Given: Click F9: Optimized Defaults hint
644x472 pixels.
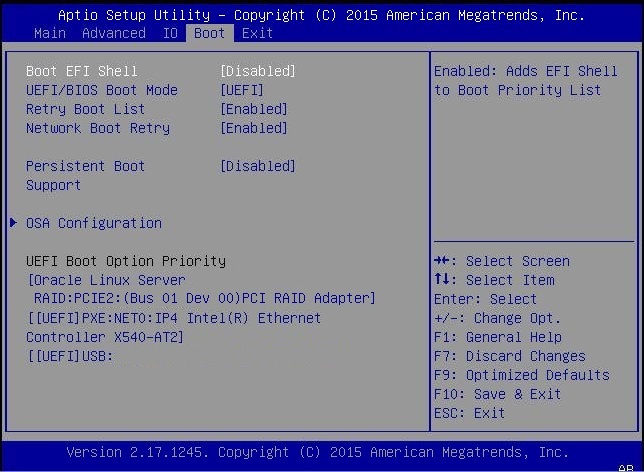Looking at the screenshot, I should (522, 375).
